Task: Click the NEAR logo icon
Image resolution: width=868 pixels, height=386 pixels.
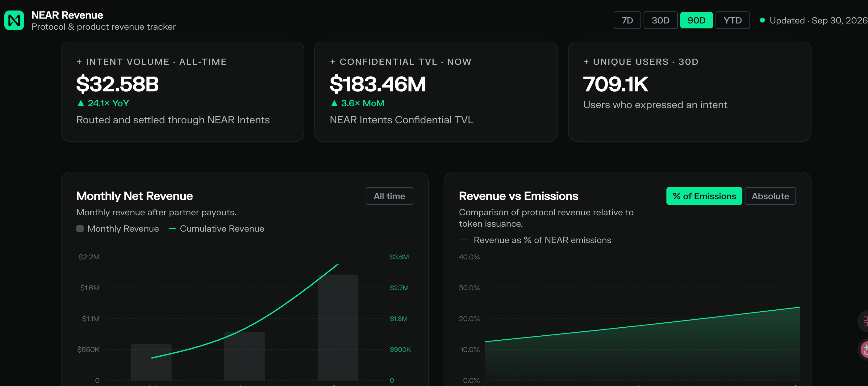Action: click(14, 20)
